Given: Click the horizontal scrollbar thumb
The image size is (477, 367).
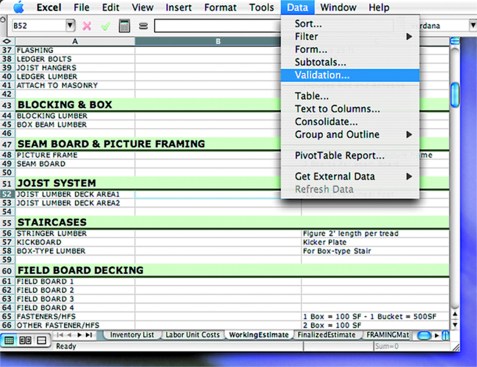Looking at the screenshot, I should 424,335.
